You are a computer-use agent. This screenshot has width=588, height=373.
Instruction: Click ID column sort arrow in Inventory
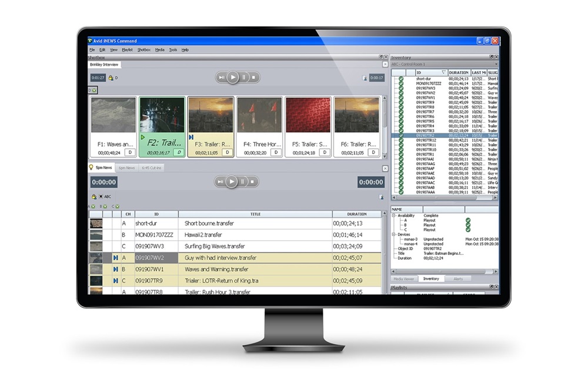pyautogui.click(x=443, y=72)
